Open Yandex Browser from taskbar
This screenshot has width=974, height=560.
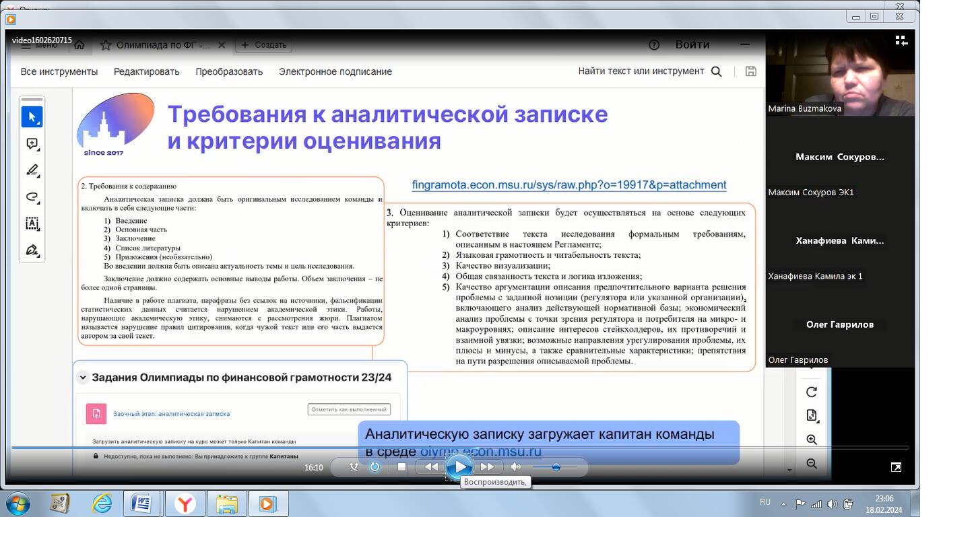pos(185,503)
